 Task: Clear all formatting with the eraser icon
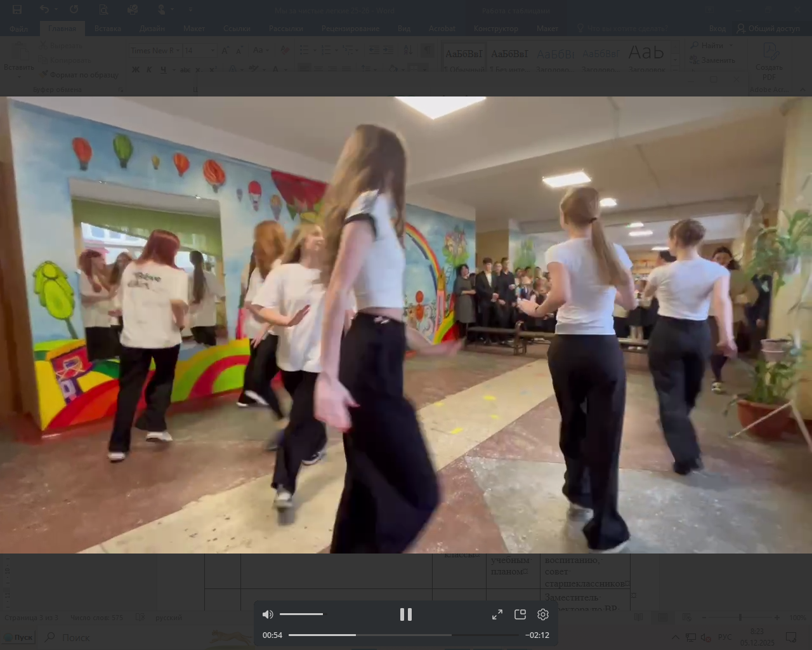click(285, 51)
